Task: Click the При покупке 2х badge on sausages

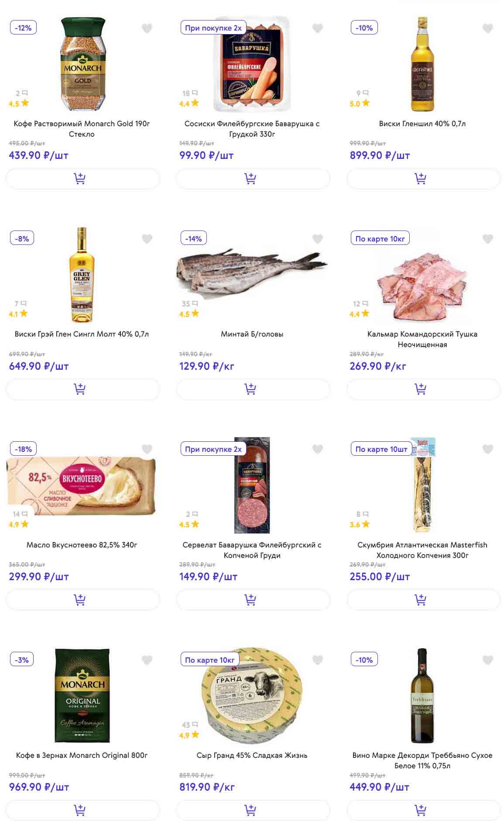Action: click(x=213, y=28)
